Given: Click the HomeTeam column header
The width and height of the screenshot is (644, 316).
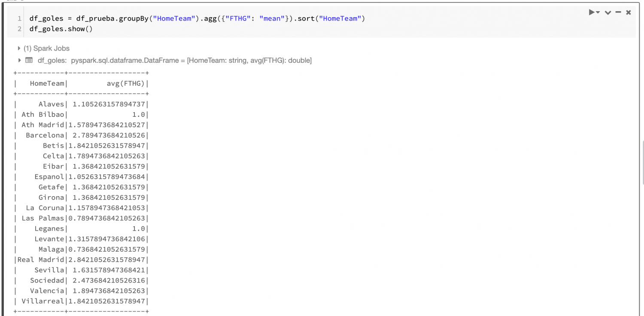Looking at the screenshot, I should point(47,83).
